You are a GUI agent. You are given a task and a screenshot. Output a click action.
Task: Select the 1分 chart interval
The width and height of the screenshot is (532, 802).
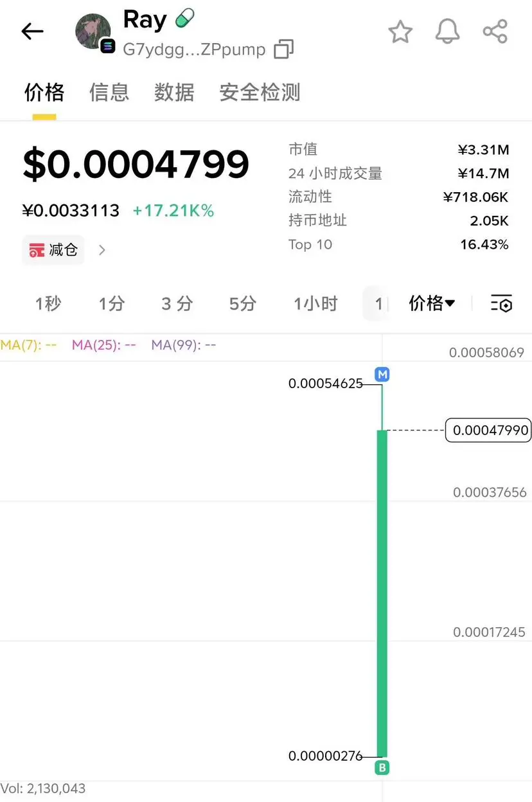point(112,303)
